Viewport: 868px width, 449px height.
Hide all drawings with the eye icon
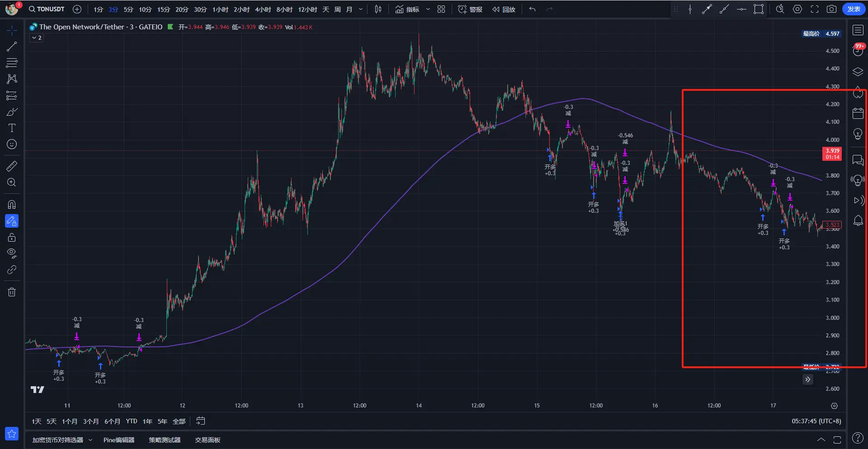[12, 253]
